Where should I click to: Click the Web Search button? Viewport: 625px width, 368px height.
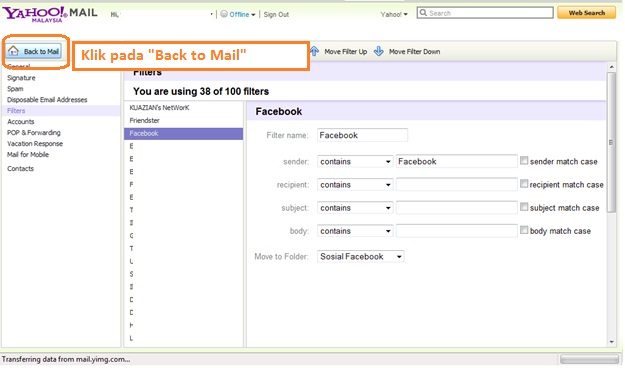586,13
